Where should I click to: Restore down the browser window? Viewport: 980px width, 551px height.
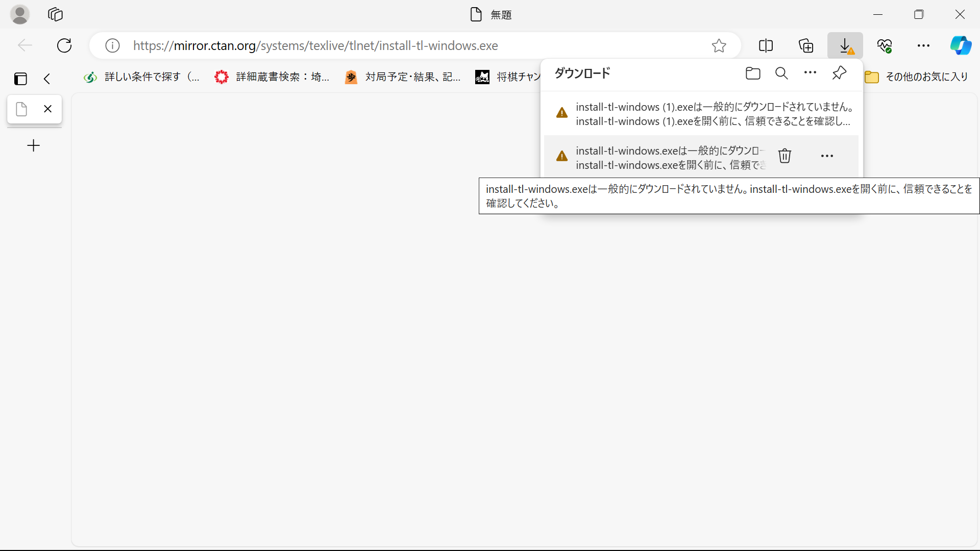coord(919,15)
